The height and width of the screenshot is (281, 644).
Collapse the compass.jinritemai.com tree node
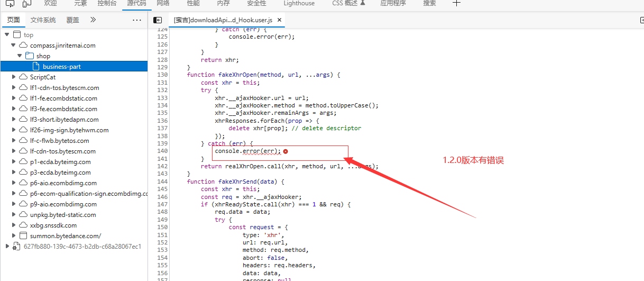(14, 46)
